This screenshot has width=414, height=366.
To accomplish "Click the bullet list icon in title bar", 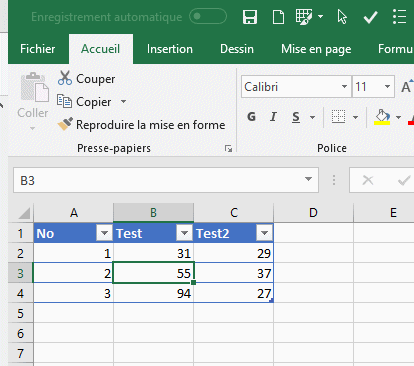I will pos(399,17).
